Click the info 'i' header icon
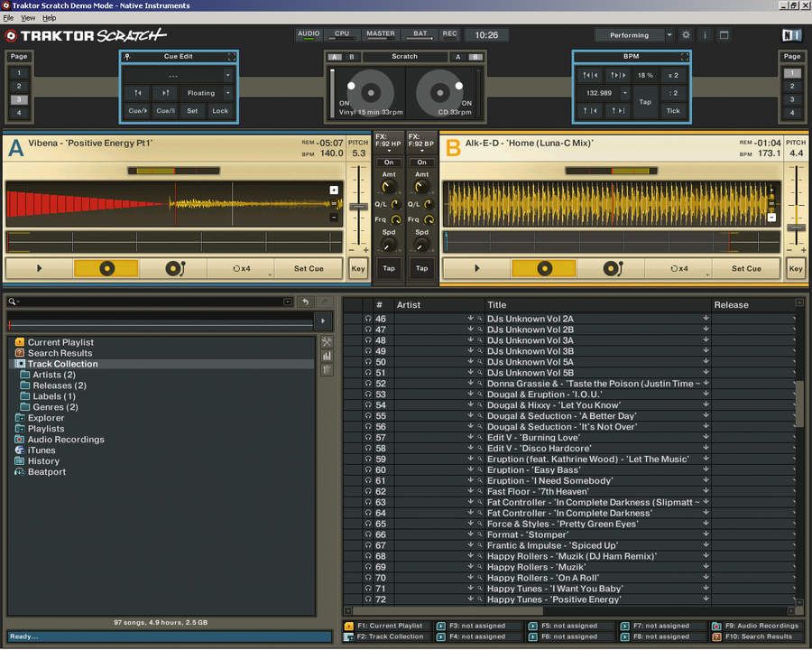This screenshot has height=650, width=812. click(705, 34)
